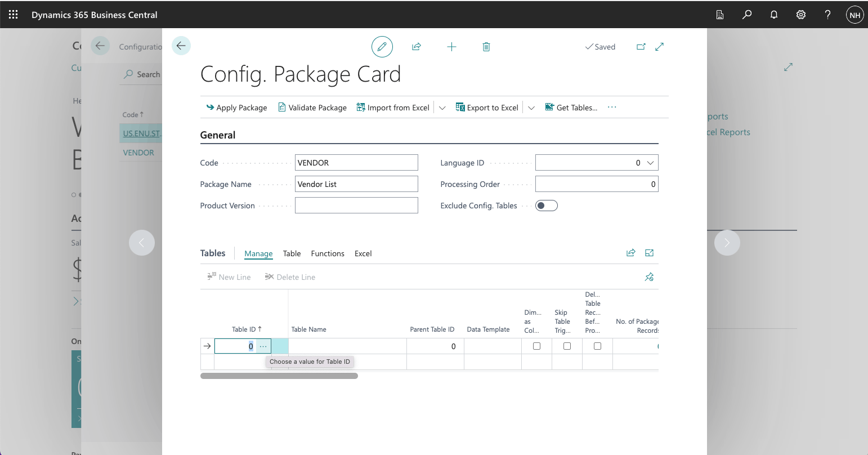Click Export to Excel action
The height and width of the screenshot is (455, 868).
coord(487,108)
